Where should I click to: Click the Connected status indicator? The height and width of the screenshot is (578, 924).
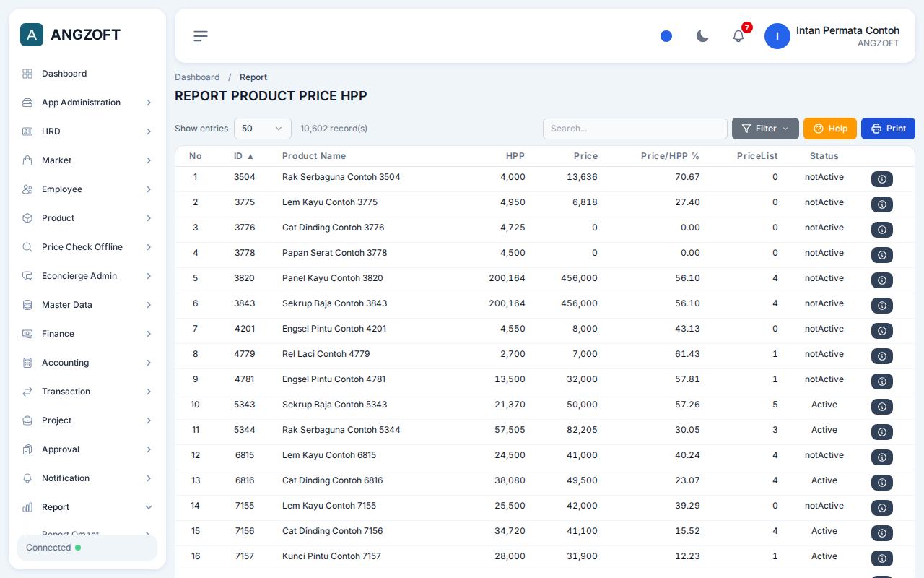click(87, 548)
